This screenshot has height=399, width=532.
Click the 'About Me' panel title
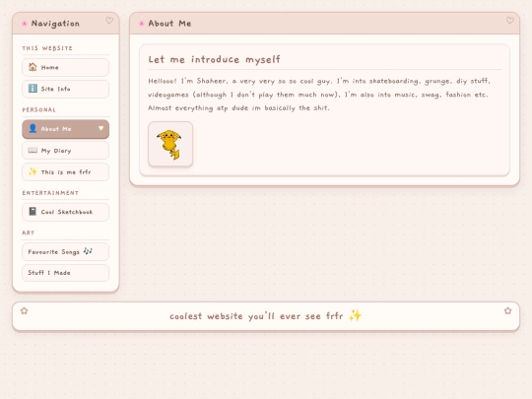pos(169,24)
